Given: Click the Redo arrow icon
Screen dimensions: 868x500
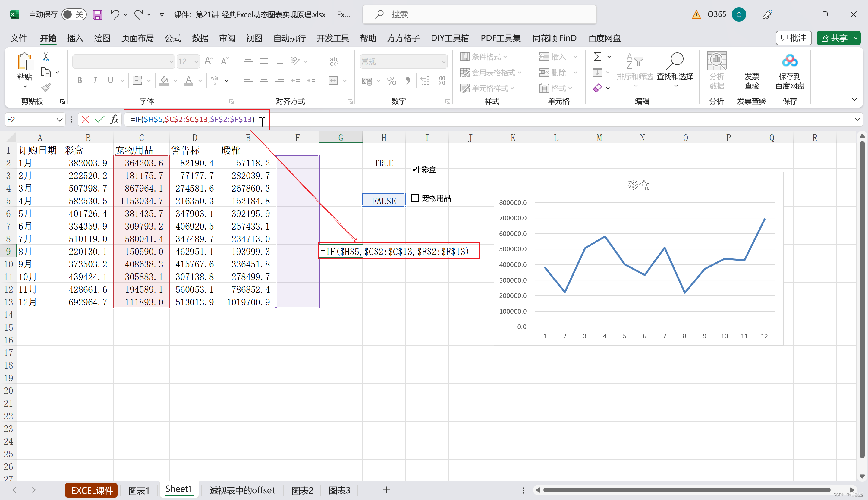Looking at the screenshot, I should [138, 14].
